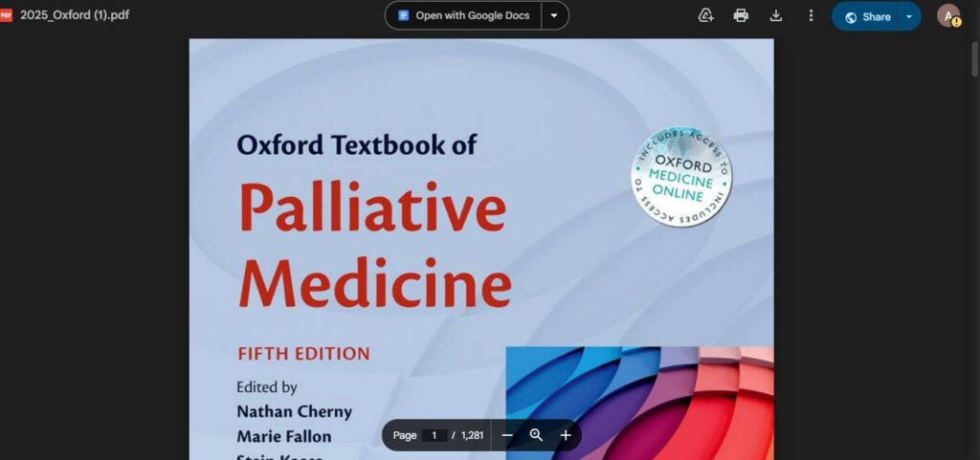980x460 pixels.
Task: Click the 'Page' label in the page control
Action: (x=405, y=435)
